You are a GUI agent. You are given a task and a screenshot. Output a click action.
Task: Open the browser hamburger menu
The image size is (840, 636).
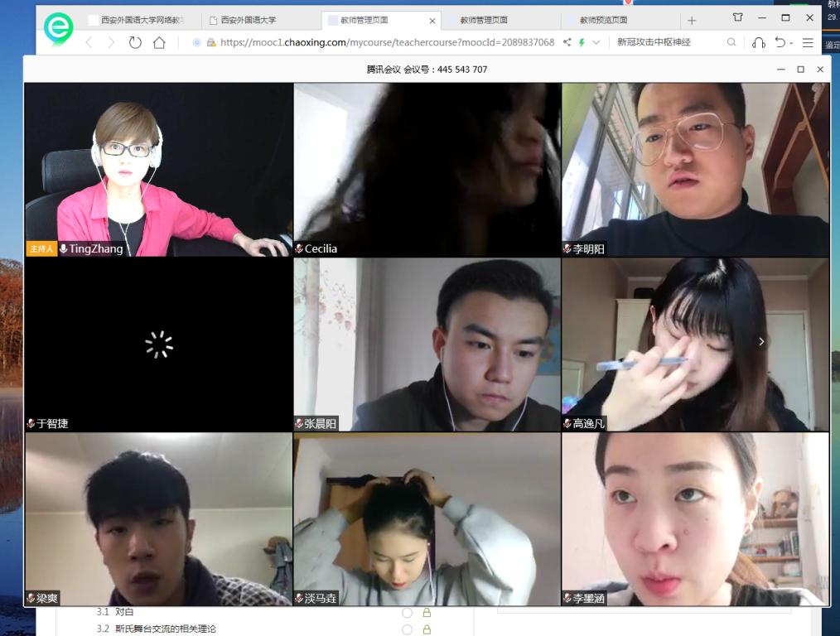point(808,42)
